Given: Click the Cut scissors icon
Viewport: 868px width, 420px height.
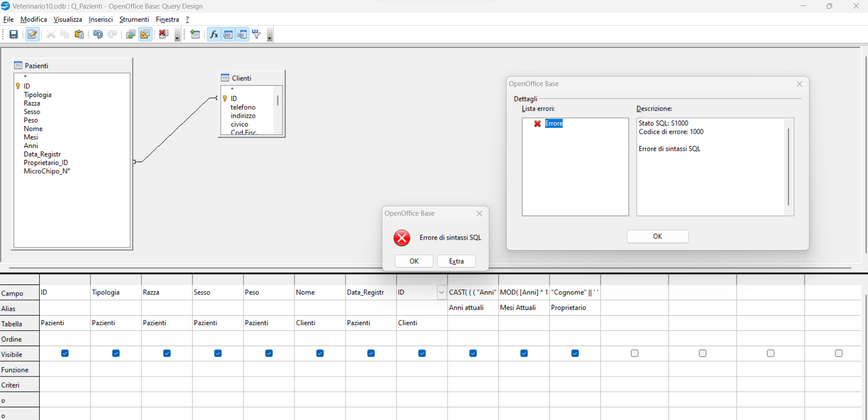Looking at the screenshot, I should 51,34.
